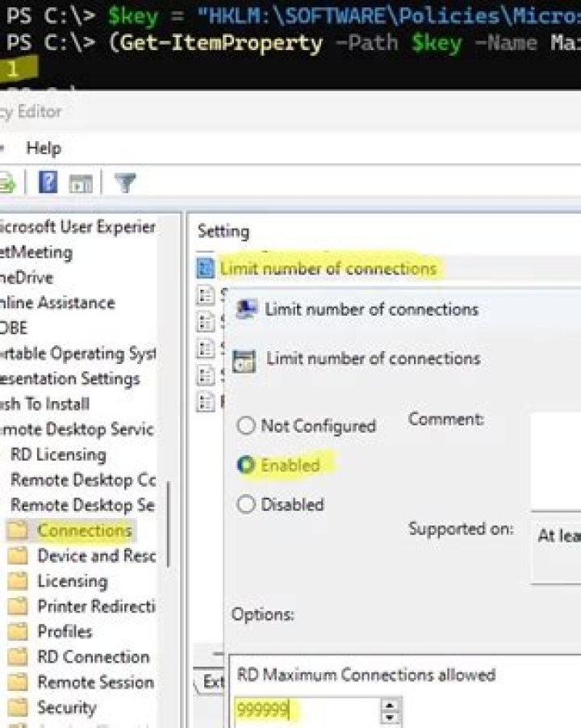Select NetMeeting tree node
Screen dimensions: 581x728
[x=36, y=252]
